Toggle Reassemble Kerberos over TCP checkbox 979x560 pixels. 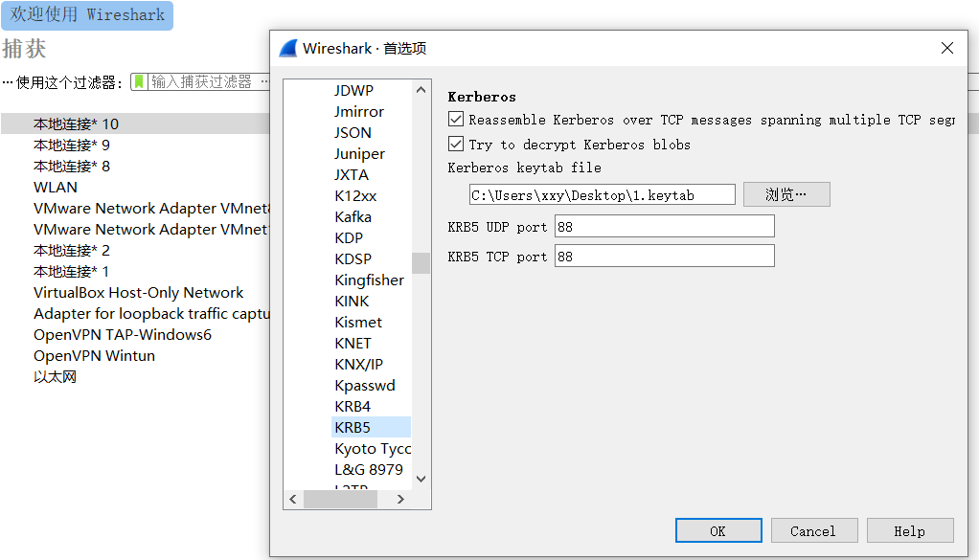pos(456,120)
